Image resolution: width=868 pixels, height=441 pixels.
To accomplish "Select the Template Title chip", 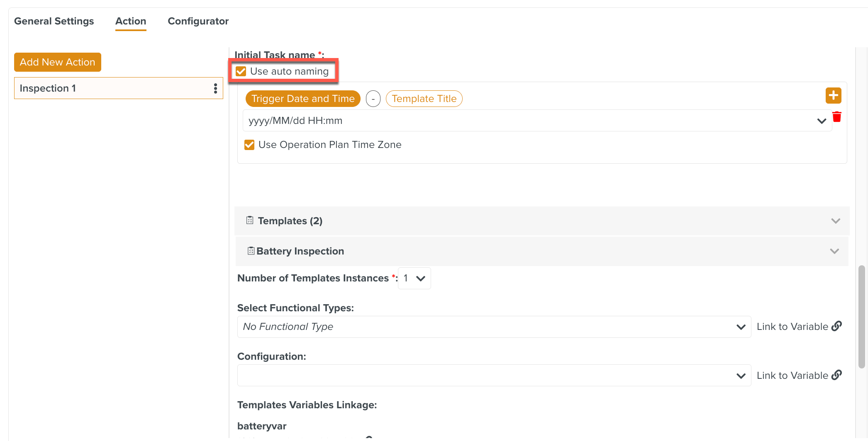I will 424,99.
